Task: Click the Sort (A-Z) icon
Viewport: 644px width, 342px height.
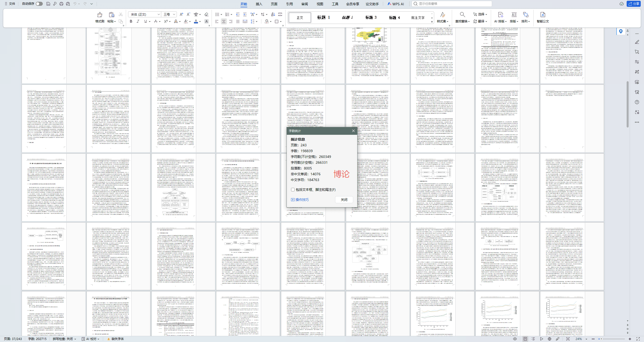Action: [x=273, y=14]
